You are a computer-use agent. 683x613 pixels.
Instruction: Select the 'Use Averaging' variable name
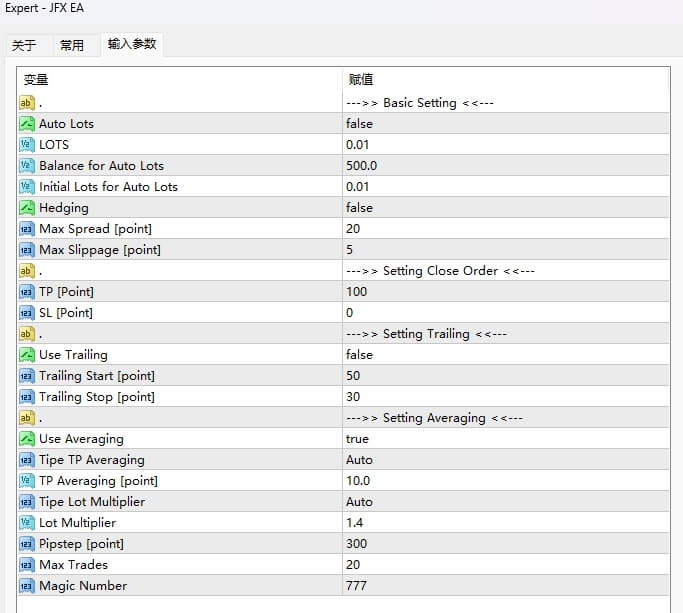(x=81, y=439)
